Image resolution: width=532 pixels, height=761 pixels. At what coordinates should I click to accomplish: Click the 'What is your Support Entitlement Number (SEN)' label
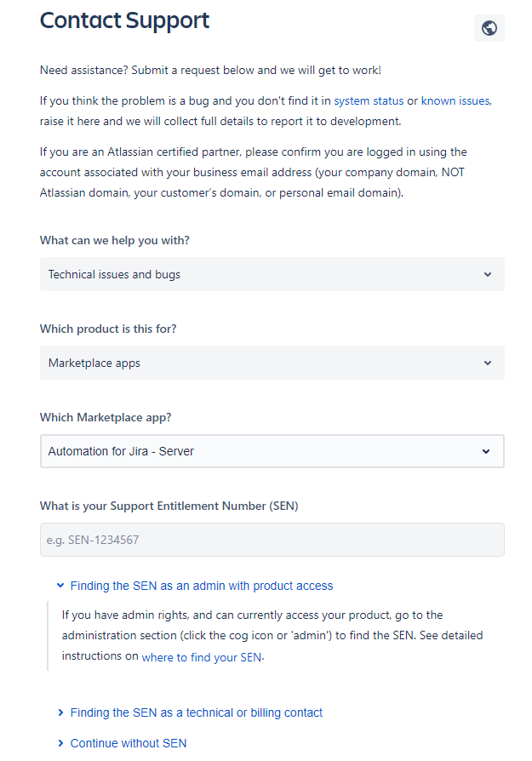point(169,506)
